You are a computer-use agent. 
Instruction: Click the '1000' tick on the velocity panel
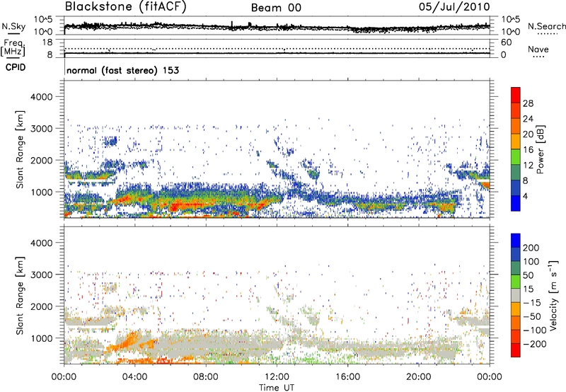pyautogui.click(x=41, y=338)
